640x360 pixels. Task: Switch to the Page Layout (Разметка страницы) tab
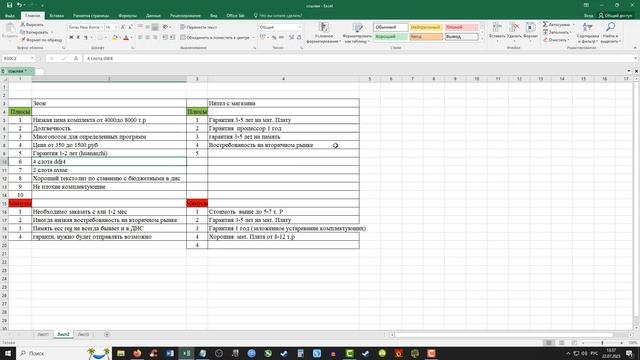91,16
